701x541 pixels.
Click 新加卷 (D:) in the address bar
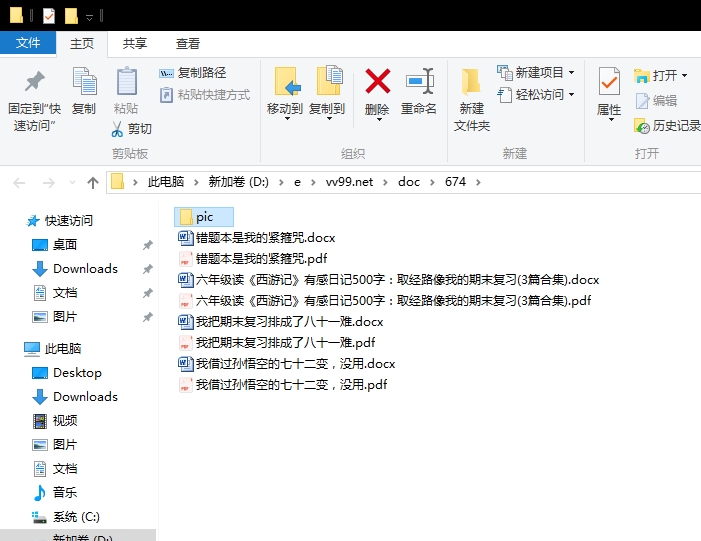239,182
